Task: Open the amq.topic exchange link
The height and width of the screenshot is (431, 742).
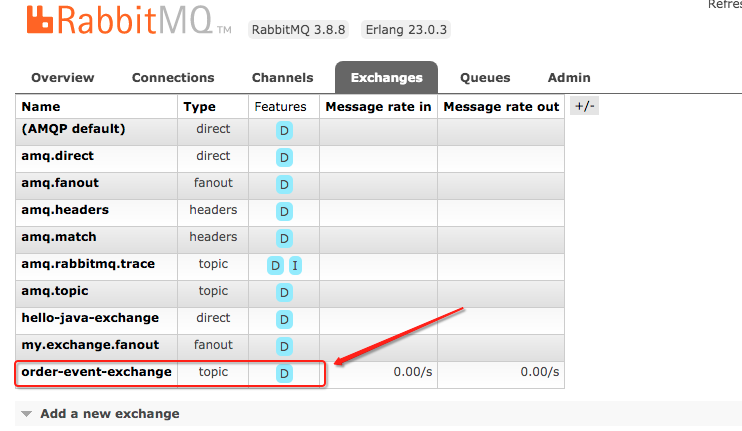Action: coord(55,291)
